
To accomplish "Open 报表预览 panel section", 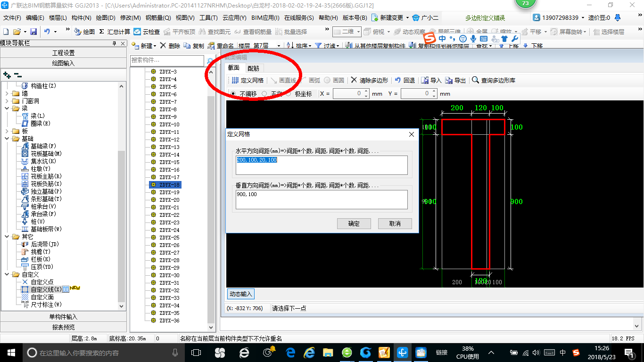I will click(63, 327).
